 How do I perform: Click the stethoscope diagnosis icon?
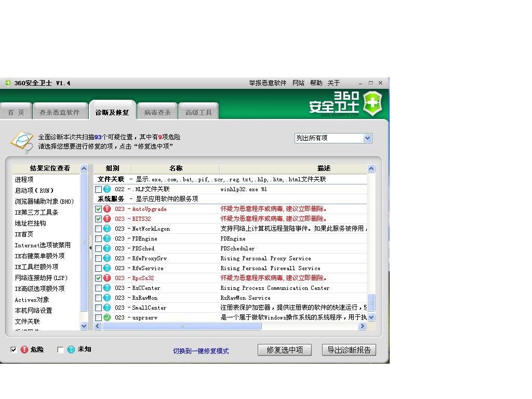[22, 142]
